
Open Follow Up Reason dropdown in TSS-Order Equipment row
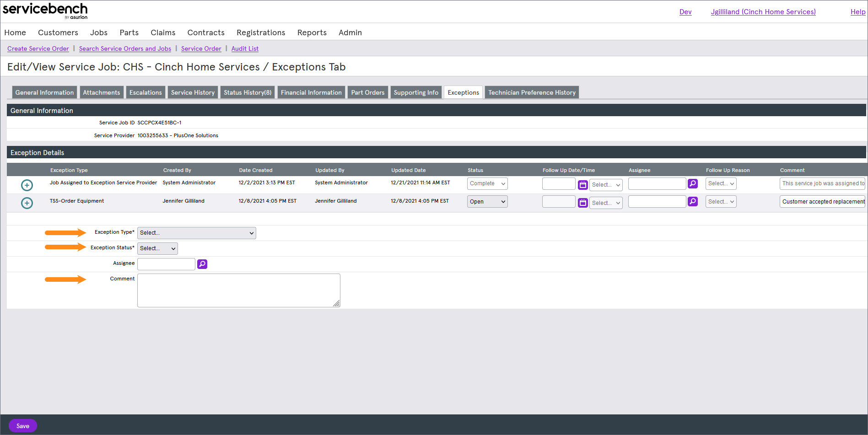click(x=721, y=202)
